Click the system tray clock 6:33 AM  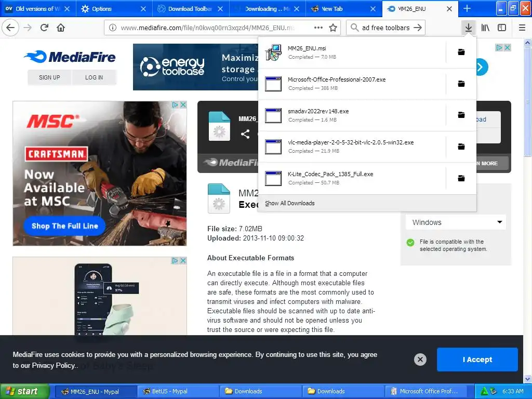pos(513,391)
